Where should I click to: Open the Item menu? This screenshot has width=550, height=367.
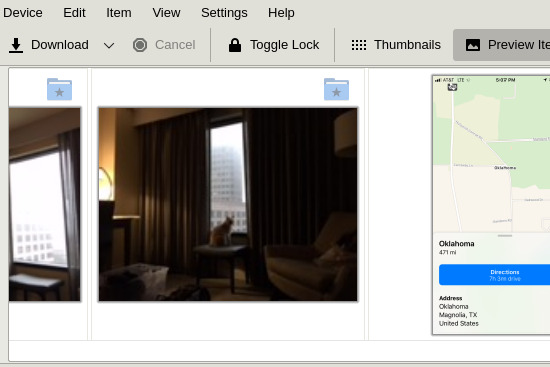119,13
